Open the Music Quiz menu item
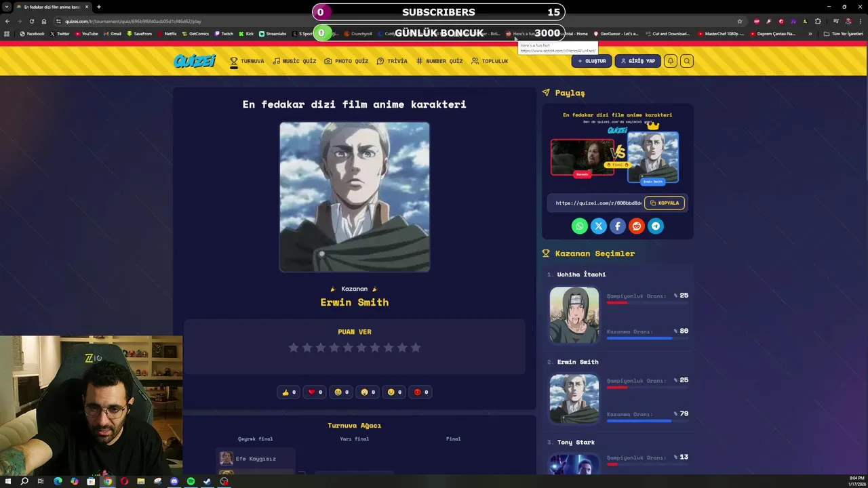Screen dimensions: 868x488 click(x=294, y=61)
